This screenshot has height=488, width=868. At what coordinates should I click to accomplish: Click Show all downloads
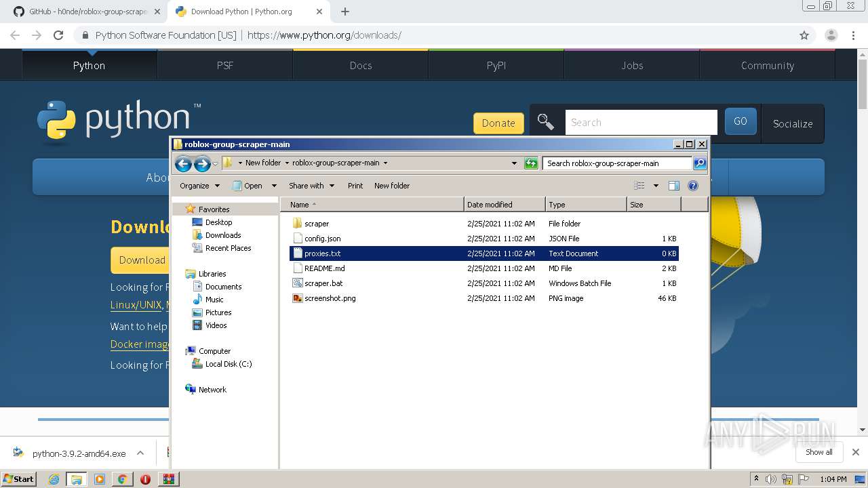[x=819, y=452]
